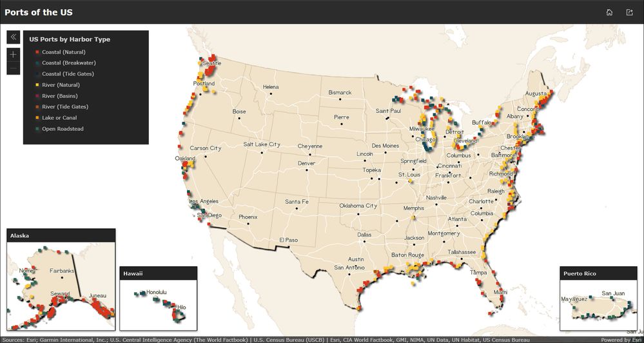644x343 pixels.
Task: Click the Salt Lake City label
Action: (x=262, y=144)
